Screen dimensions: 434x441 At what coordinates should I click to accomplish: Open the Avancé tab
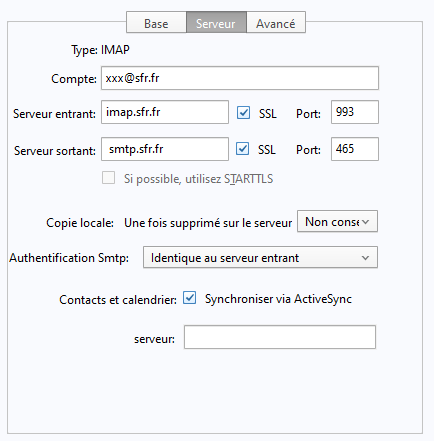tap(276, 22)
